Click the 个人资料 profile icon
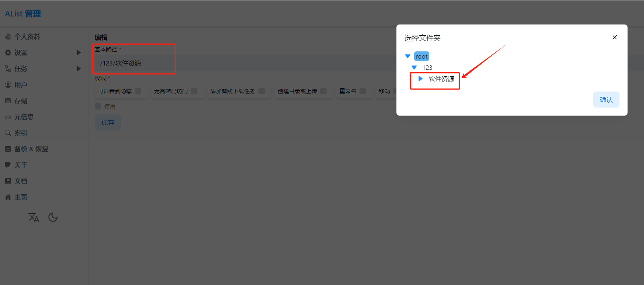The image size is (644, 285). (8, 37)
